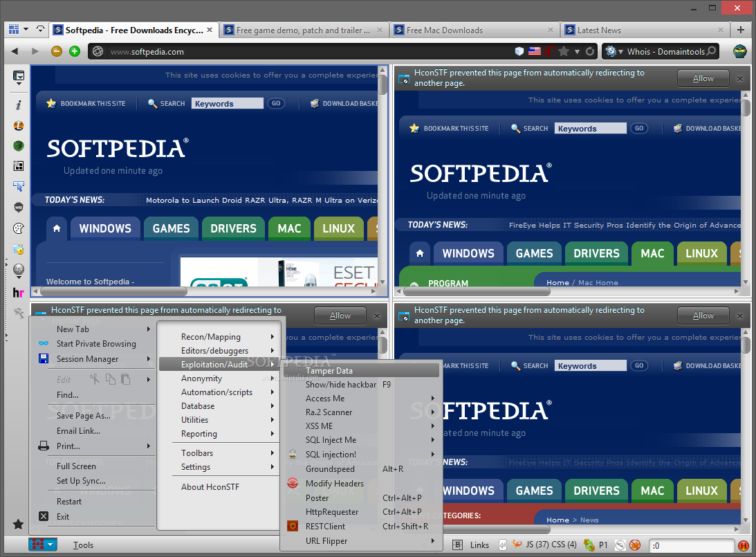
Task: Click the bookmarks star in bottom left
Action: point(18,524)
